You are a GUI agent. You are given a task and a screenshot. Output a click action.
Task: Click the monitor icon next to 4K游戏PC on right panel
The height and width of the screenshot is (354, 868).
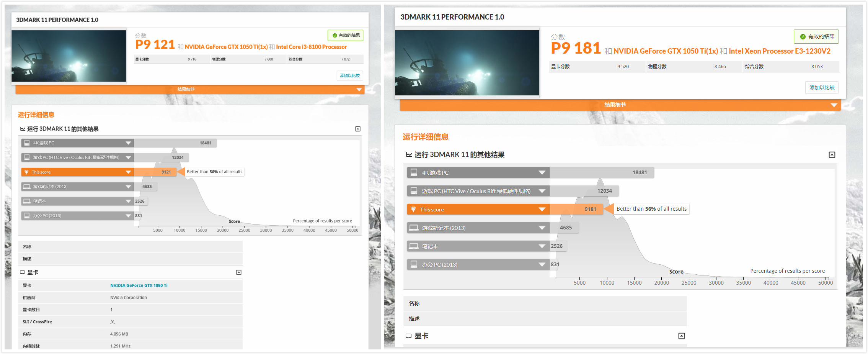(x=414, y=172)
